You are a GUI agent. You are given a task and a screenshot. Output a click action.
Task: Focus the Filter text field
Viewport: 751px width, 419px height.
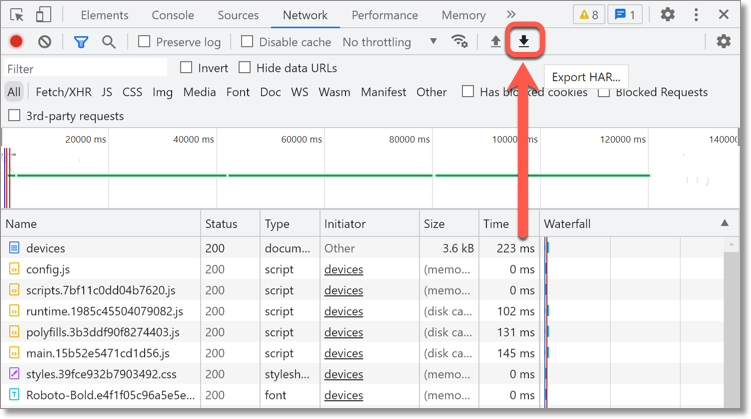coord(85,68)
